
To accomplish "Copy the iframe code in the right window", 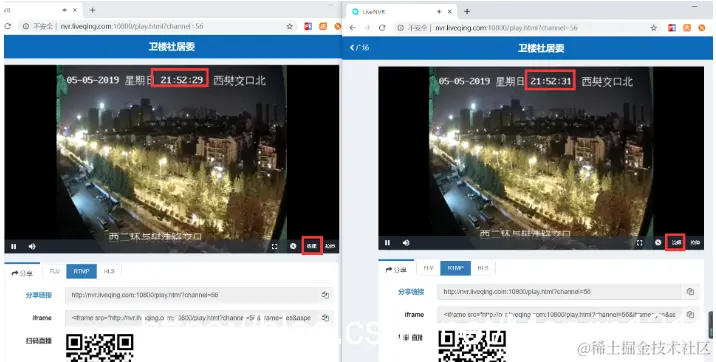I will coord(690,315).
